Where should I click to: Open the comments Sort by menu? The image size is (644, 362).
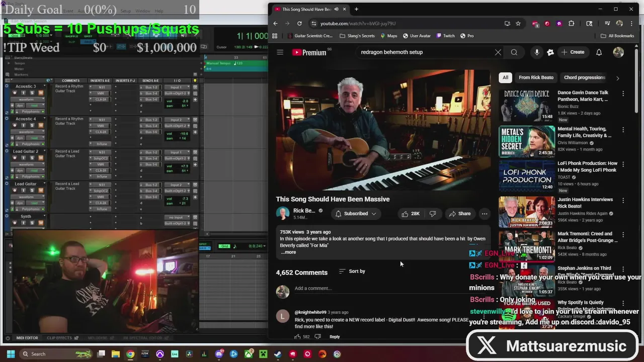tap(352, 271)
